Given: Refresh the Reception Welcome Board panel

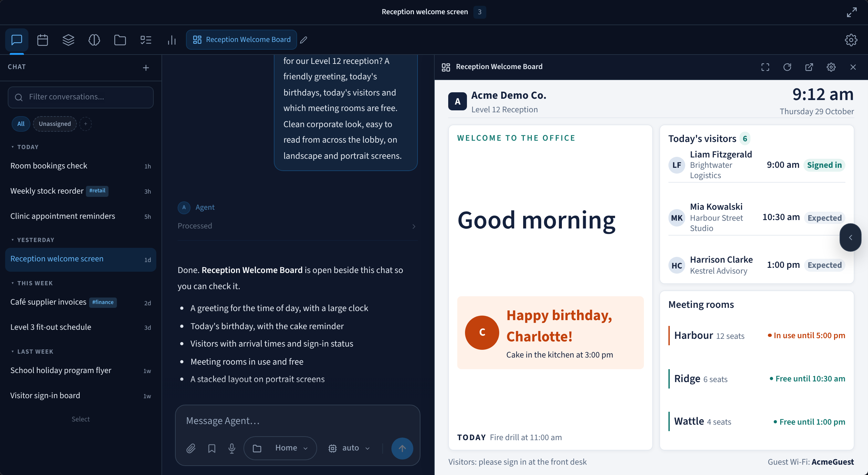Looking at the screenshot, I should point(787,67).
